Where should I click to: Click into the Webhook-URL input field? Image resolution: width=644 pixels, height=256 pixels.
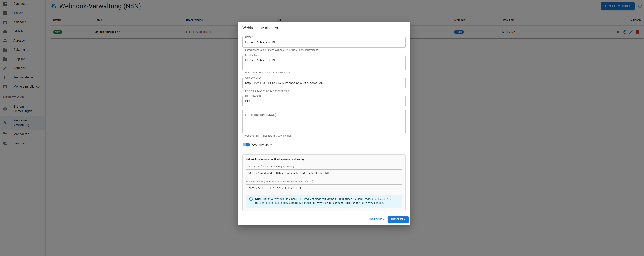click(324, 83)
